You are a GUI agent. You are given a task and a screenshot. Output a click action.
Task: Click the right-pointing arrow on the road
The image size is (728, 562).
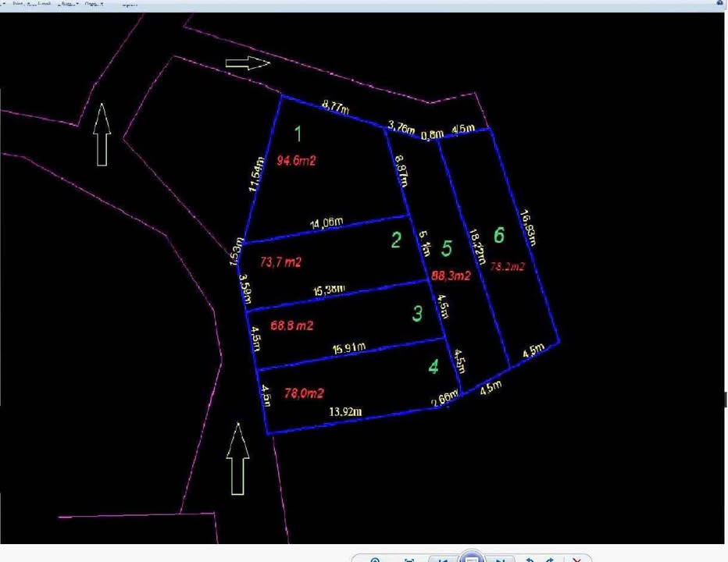pos(247,63)
